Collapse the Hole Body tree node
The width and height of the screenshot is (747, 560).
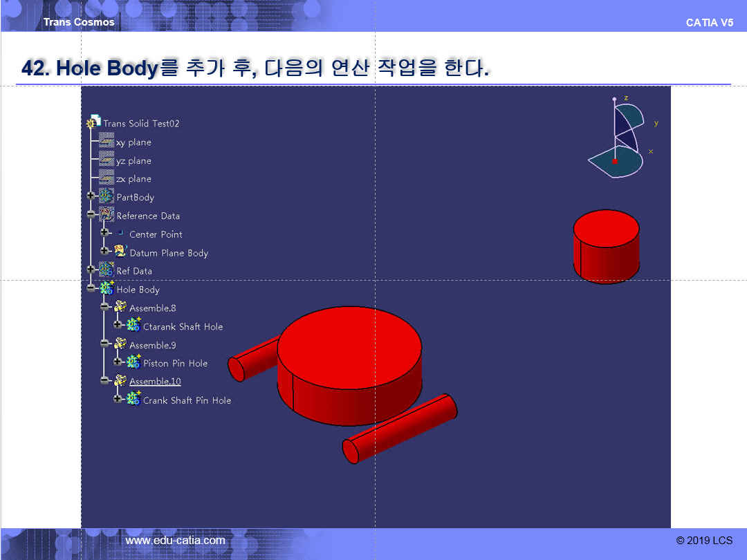91,289
